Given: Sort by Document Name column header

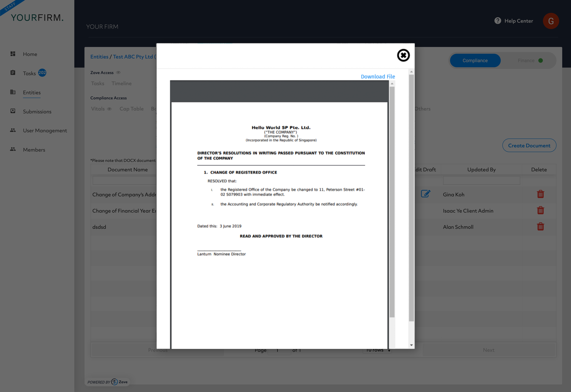Looking at the screenshot, I should click(x=128, y=170).
